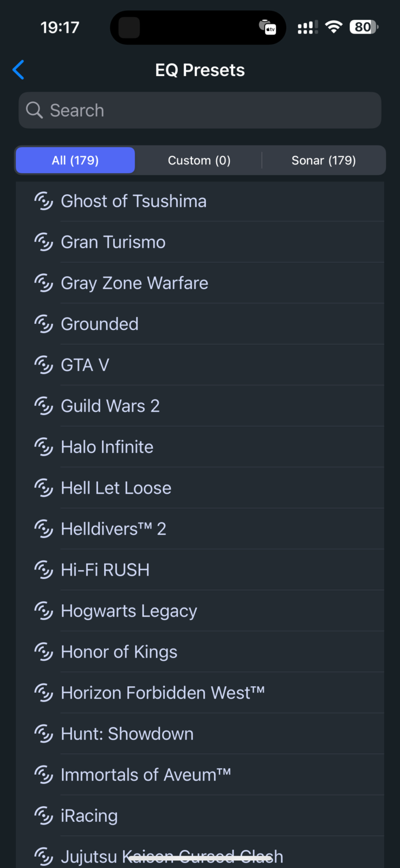Choose the Helldivers 2 preset

[x=113, y=529]
